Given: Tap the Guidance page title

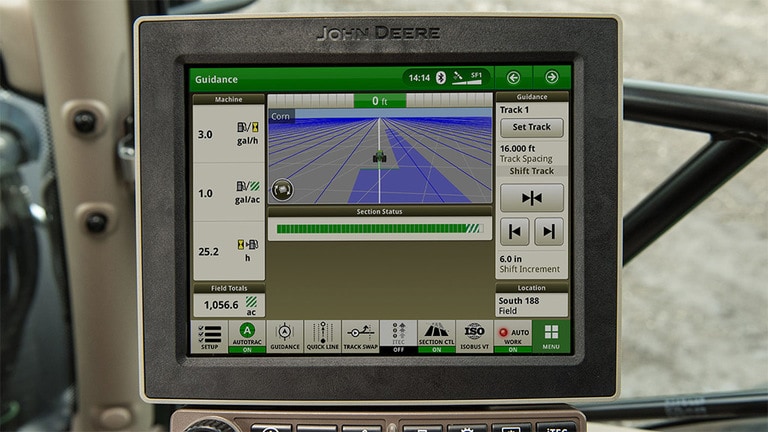Looking at the screenshot, I should [216, 79].
